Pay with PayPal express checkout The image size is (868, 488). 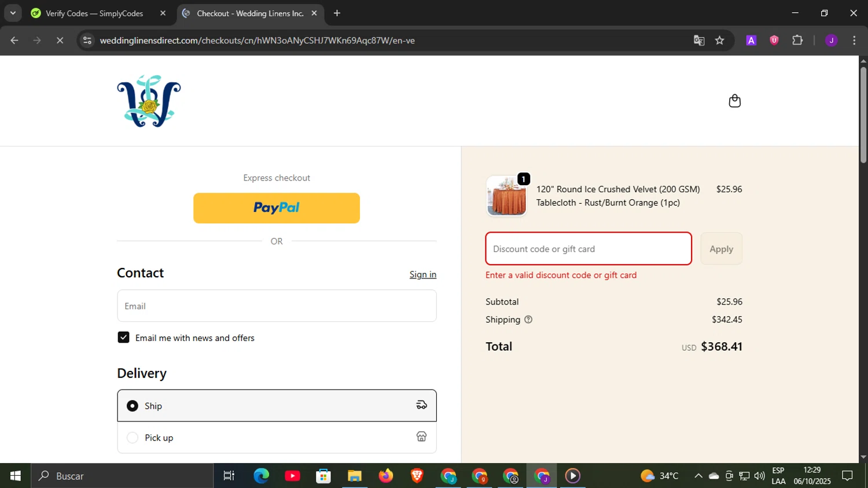point(277,208)
